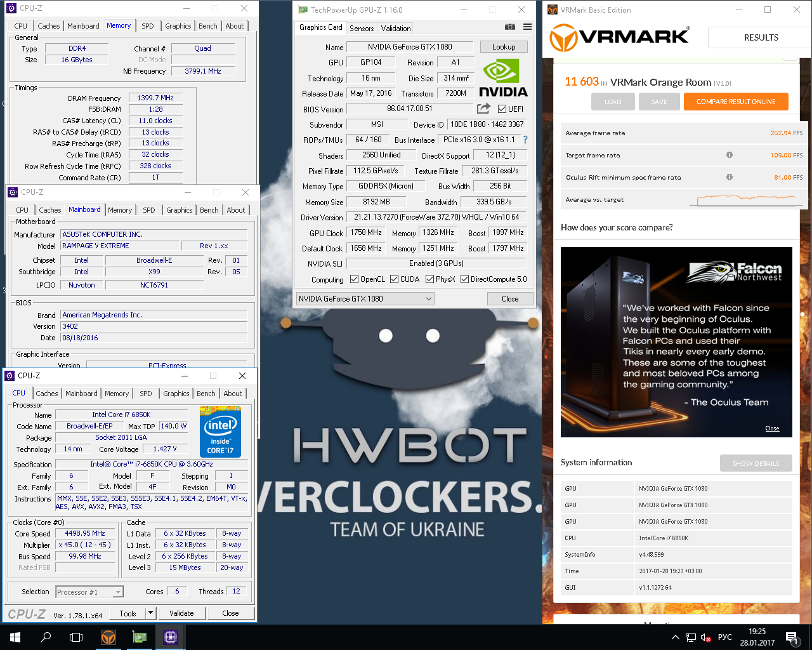This screenshot has width=812, height=650.
Task: Open SPD tab in CPU-Z memory timings window
Action: (x=148, y=26)
